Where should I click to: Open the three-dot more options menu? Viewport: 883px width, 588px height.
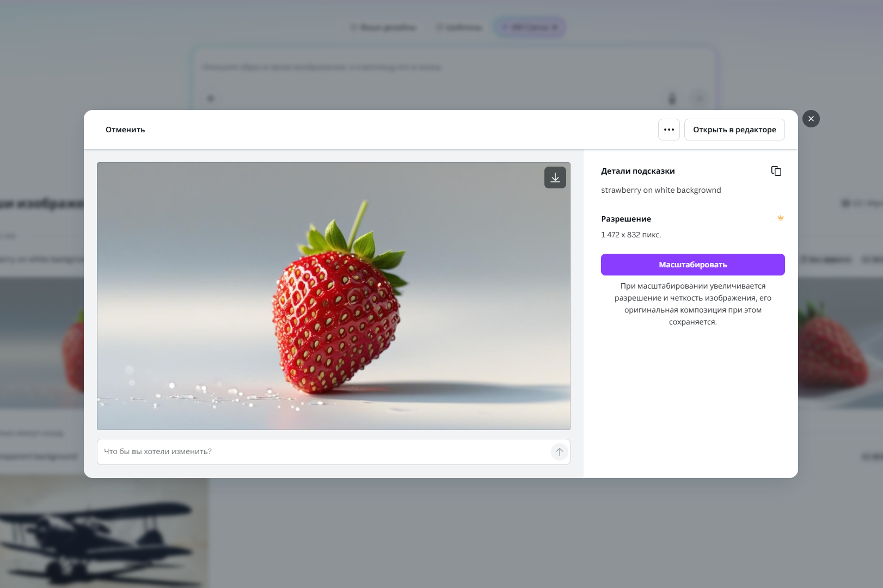[669, 130]
